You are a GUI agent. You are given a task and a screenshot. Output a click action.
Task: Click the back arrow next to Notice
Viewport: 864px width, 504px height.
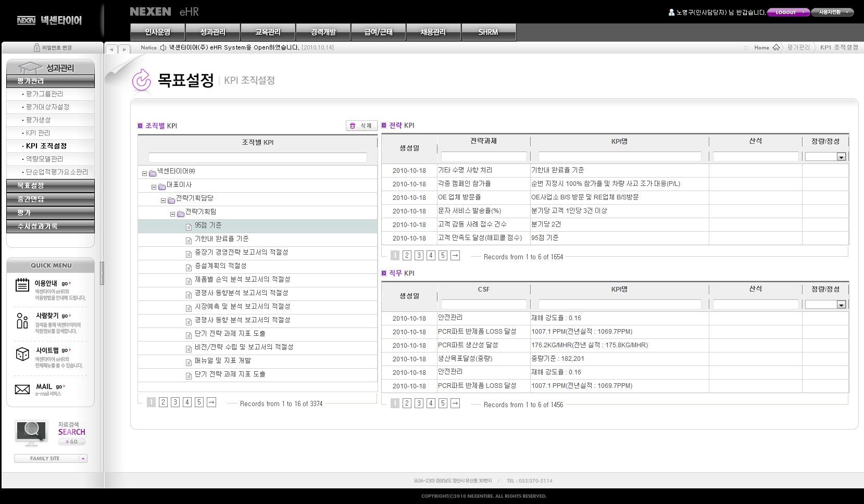click(111, 49)
